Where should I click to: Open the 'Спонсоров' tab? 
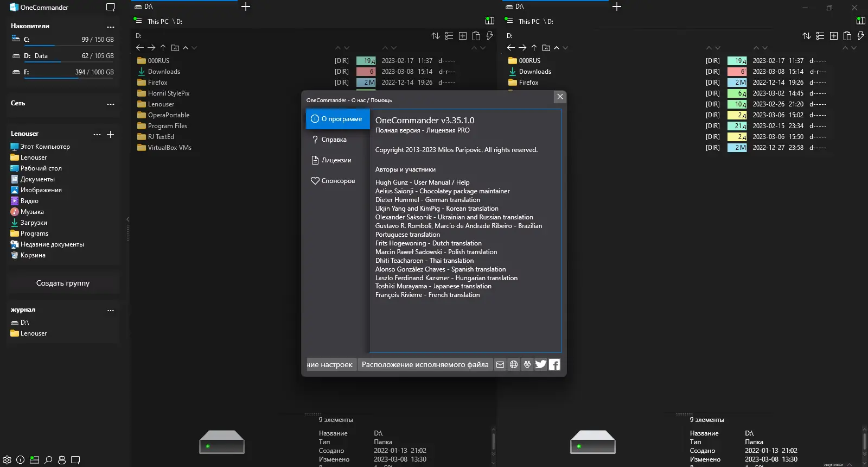click(x=337, y=181)
